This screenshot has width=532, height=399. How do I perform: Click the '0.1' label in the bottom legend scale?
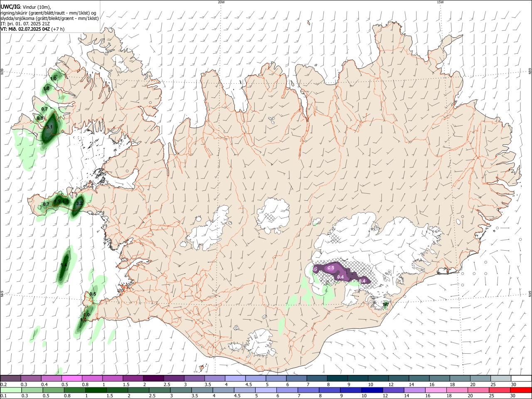click(x=4, y=396)
